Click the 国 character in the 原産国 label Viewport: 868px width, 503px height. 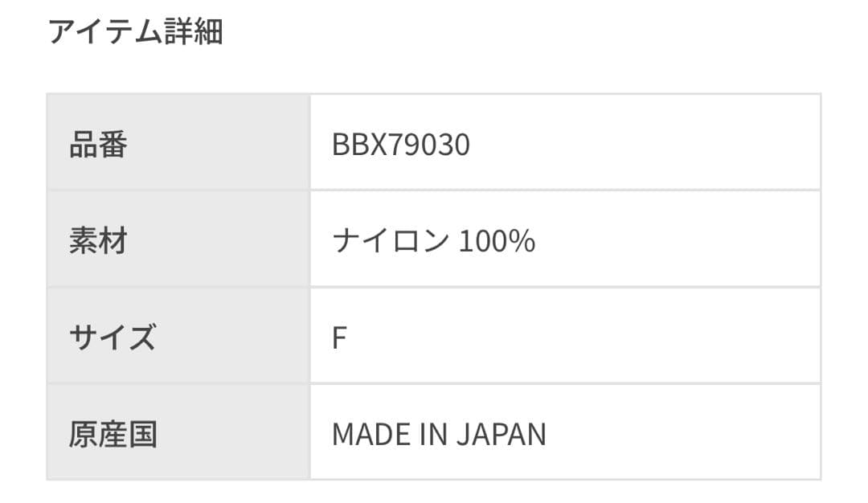pyautogui.click(x=143, y=434)
